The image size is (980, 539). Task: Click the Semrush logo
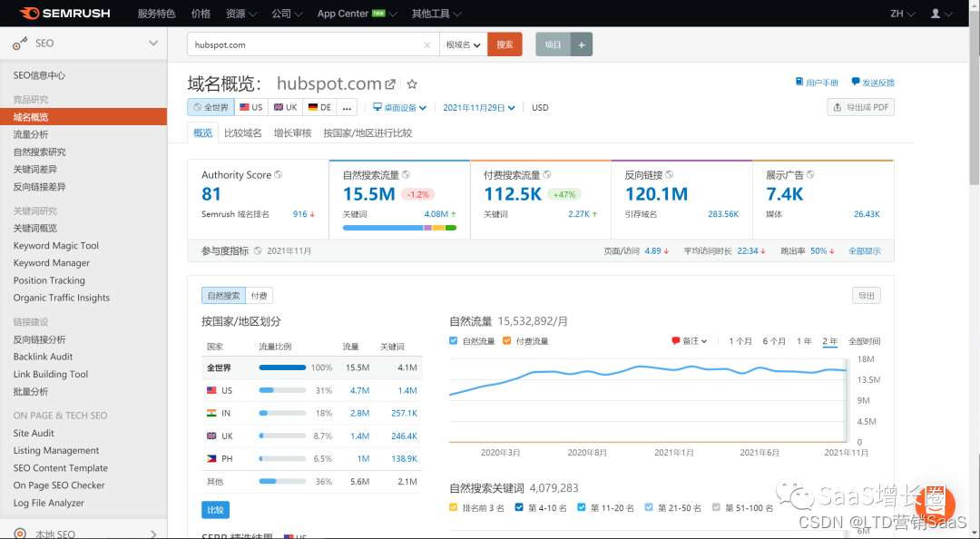[65, 13]
